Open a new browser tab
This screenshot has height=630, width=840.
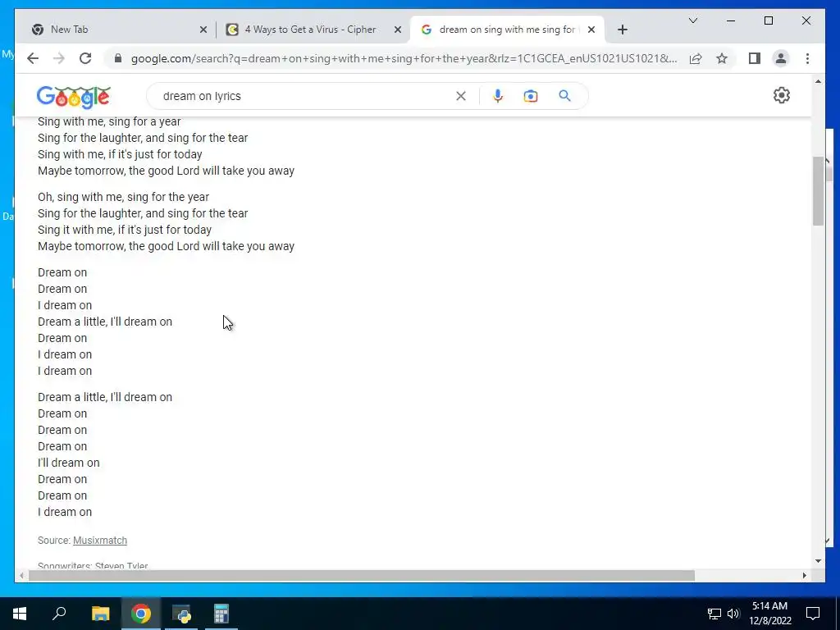pyautogui.click(x=622, y=30)
